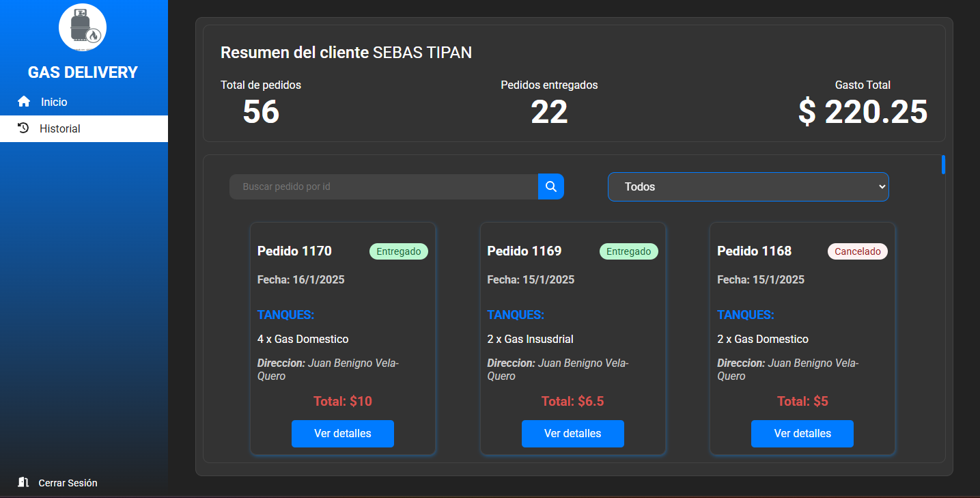This screenshot has height=498, width=980.
Task: Click the Entregado badge on Pedido 1170
Action: coord(399,251)
